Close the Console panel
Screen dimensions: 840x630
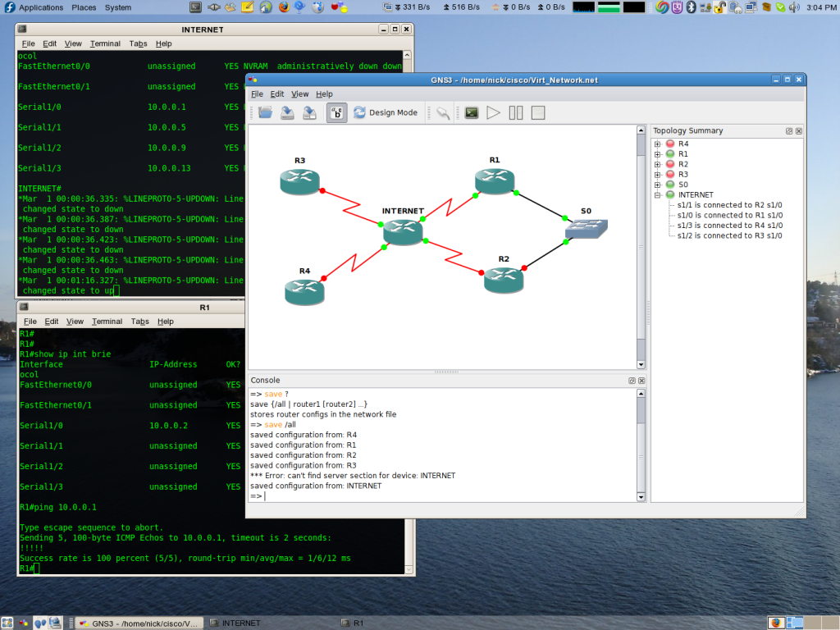click(x=641, y=381)
